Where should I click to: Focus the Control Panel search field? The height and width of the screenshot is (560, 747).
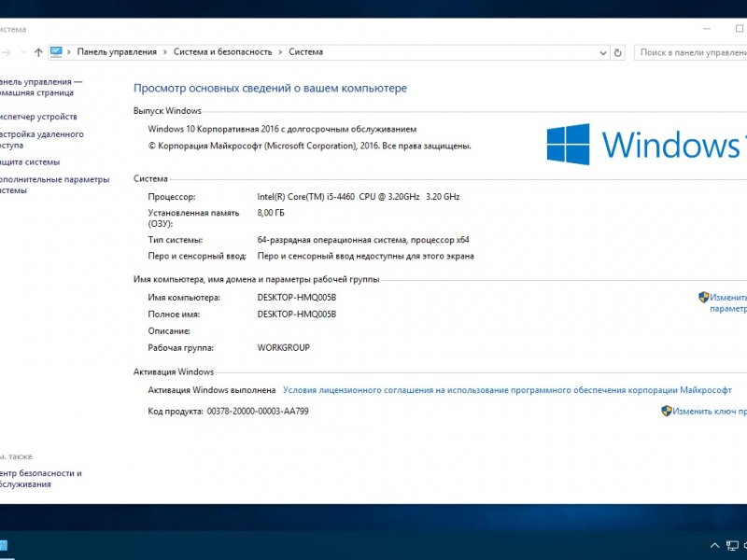[x=691, y=52]
